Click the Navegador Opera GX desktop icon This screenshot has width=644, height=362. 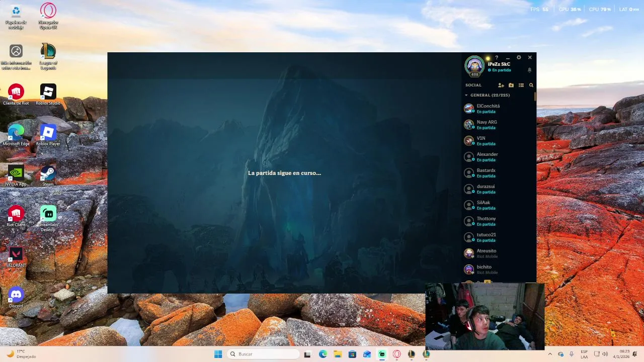(48, 17)
